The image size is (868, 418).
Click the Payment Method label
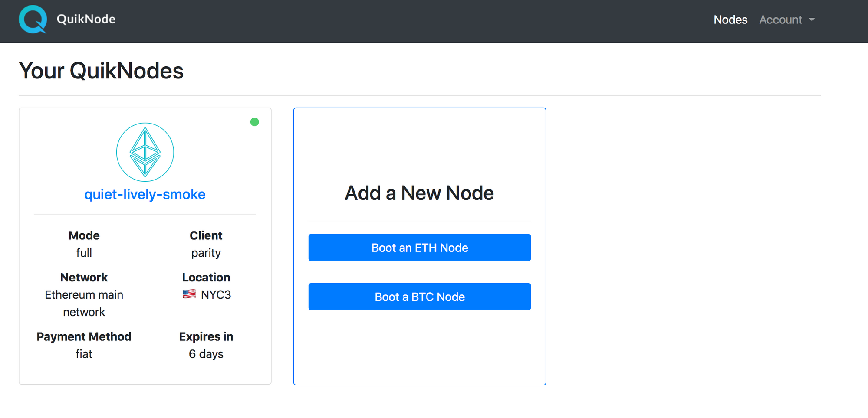point(84,336)
